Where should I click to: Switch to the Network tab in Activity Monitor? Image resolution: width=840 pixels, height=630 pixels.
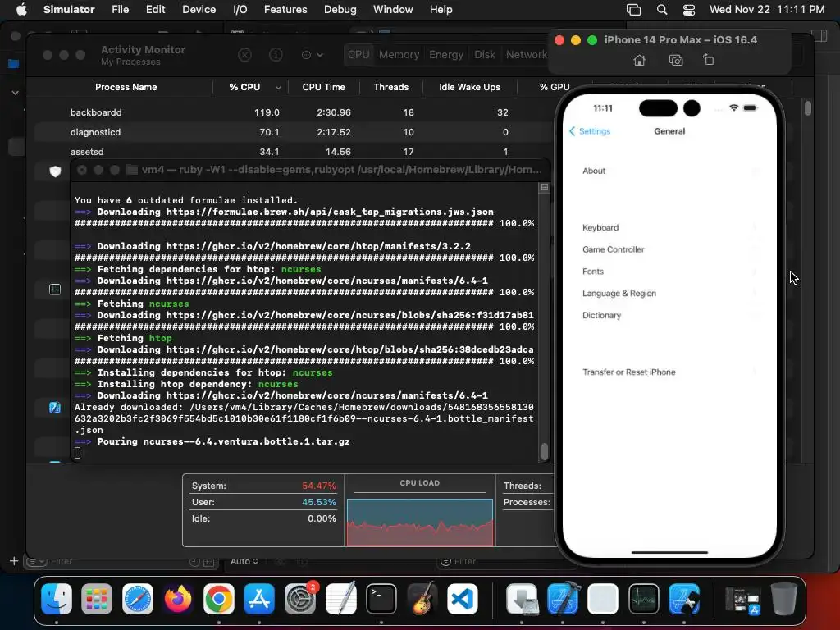pos(526,55)
